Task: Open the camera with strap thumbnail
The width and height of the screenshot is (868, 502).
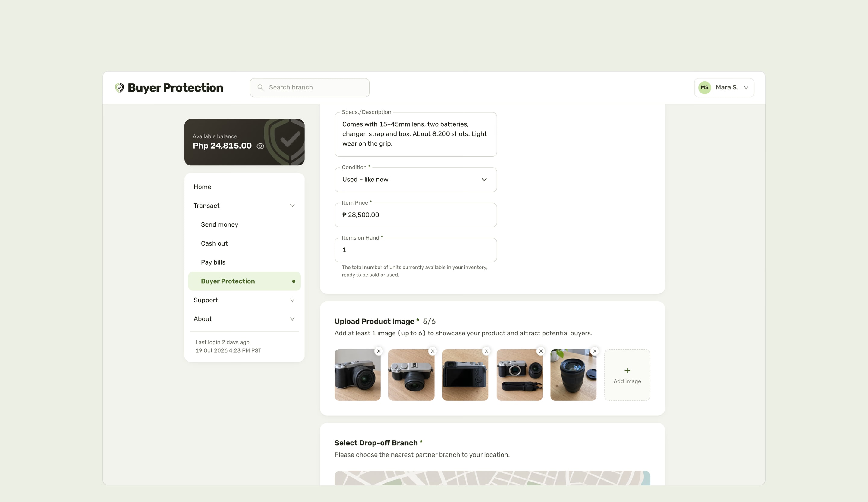Action: point(519,375)
